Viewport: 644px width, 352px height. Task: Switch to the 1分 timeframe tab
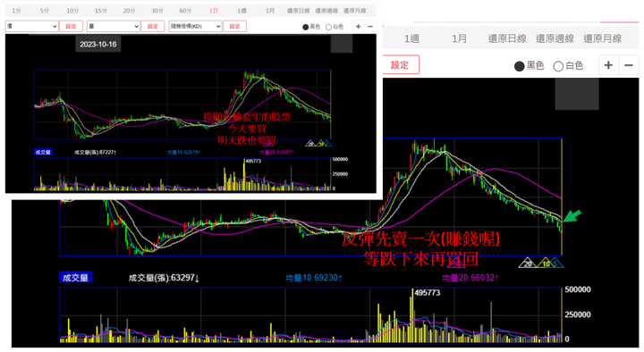point(16,11)
